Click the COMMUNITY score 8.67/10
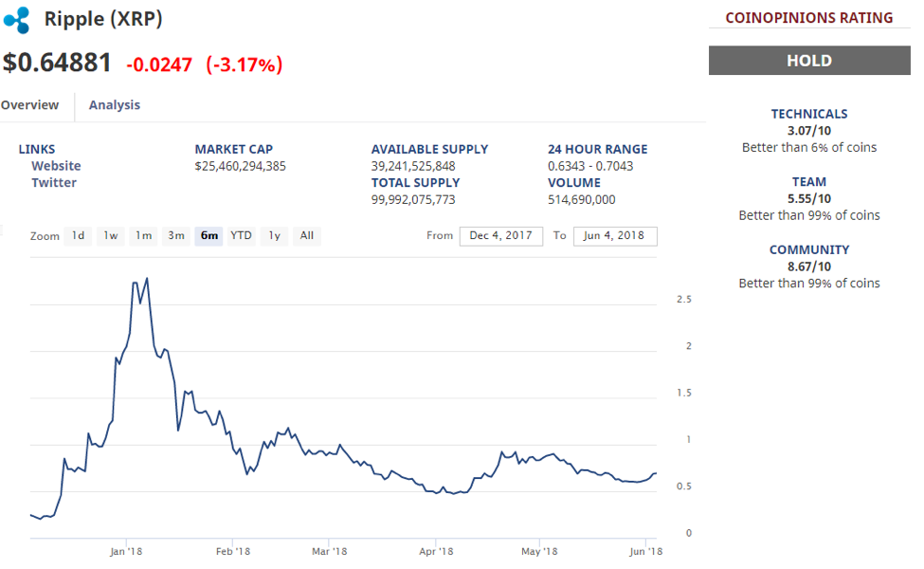The height and width of the screenshot is (569, 924). coord(809,266)
